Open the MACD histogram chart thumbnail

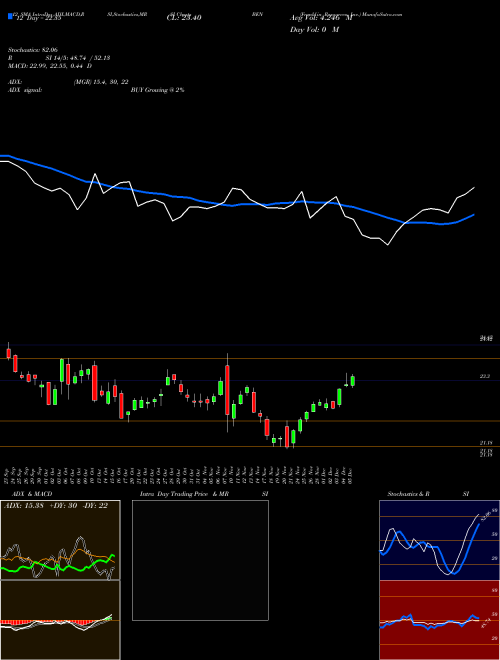pos(60,620)
